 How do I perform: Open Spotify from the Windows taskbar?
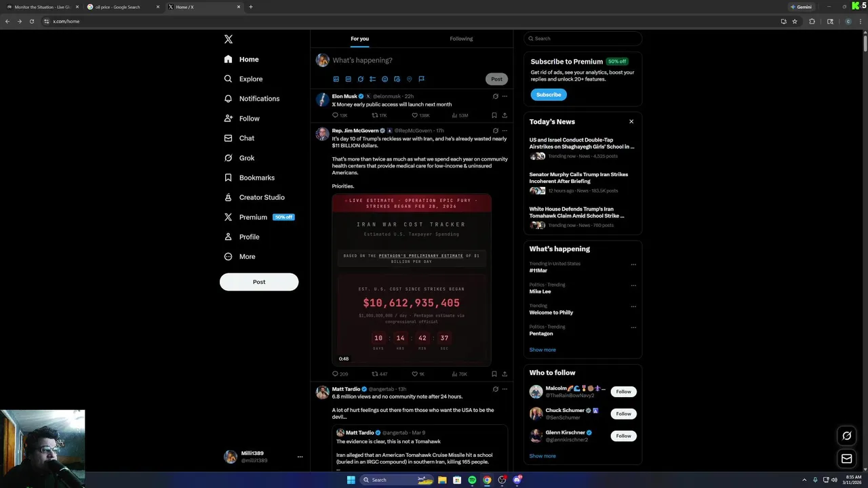point(472,480)
